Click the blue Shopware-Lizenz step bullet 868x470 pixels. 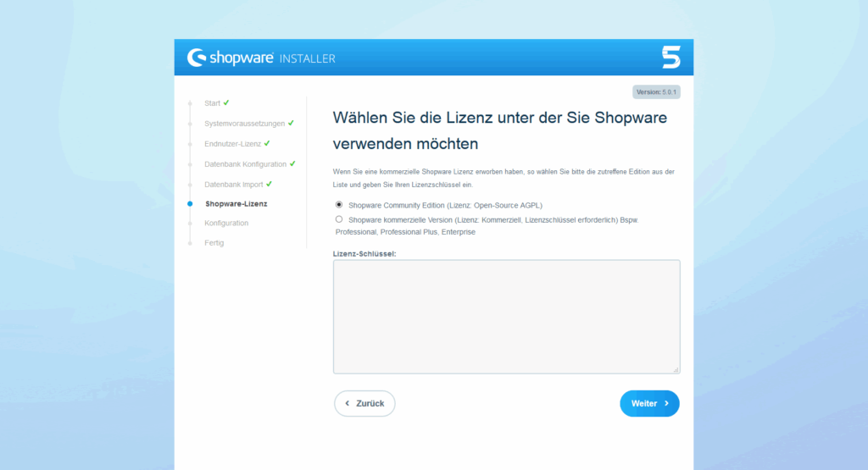coord(190,204)
